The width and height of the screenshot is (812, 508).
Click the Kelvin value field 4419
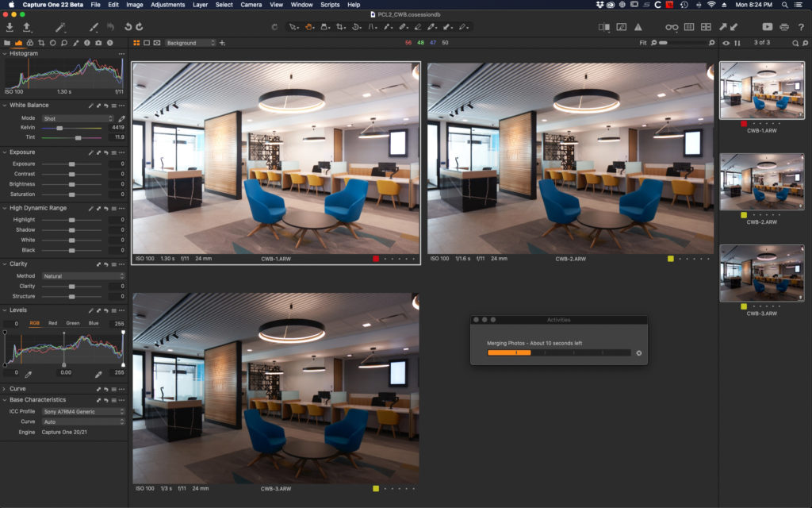click(117, 128)
